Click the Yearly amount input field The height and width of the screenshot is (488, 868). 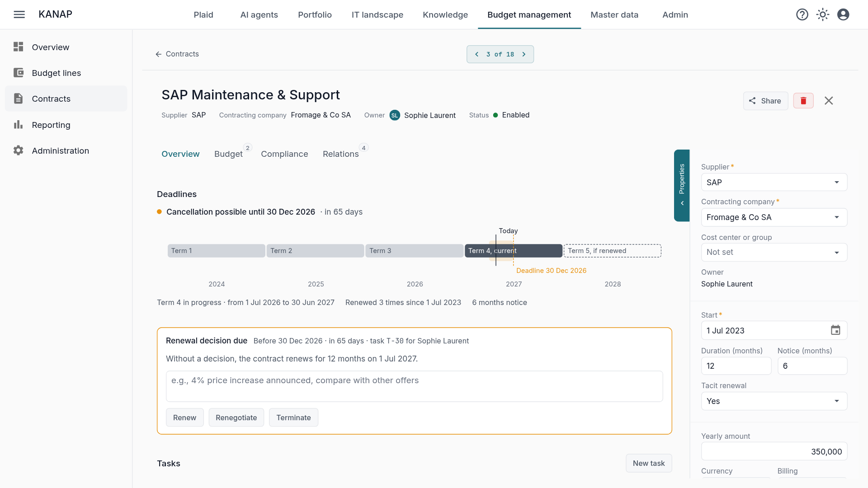[x=774, y=451]
